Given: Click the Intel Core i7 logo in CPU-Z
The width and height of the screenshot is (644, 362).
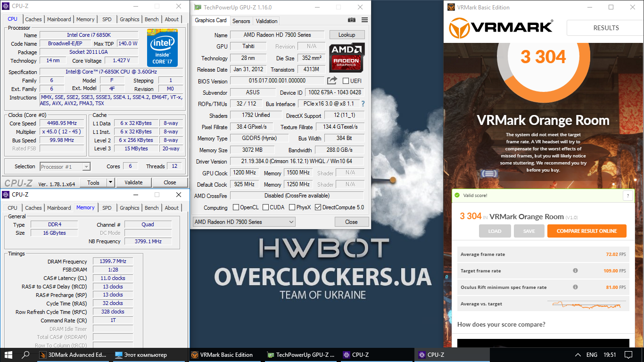Looking at the screenshot, I should [162, 48].
